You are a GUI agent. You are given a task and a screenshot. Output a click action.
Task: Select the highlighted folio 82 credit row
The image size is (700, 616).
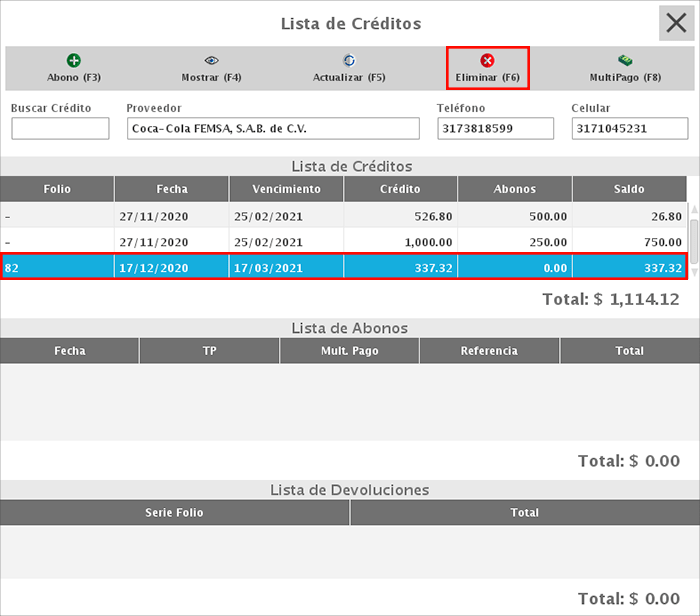pos(343,268)
